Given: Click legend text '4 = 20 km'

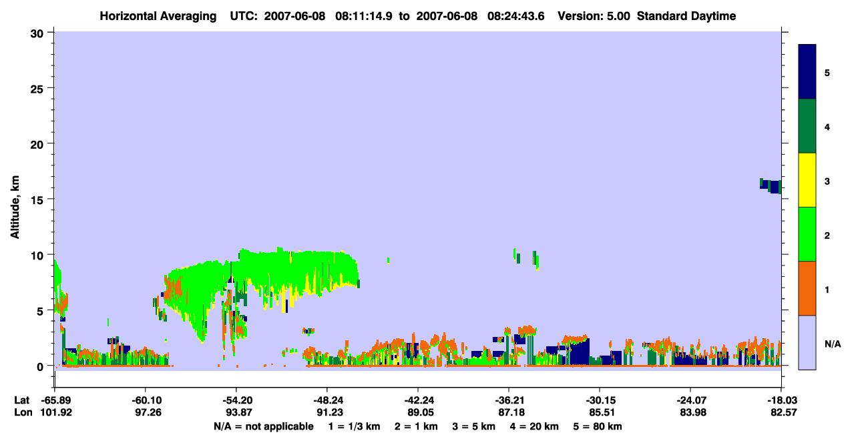Looking at the screenshot, I should click(535, 426).
